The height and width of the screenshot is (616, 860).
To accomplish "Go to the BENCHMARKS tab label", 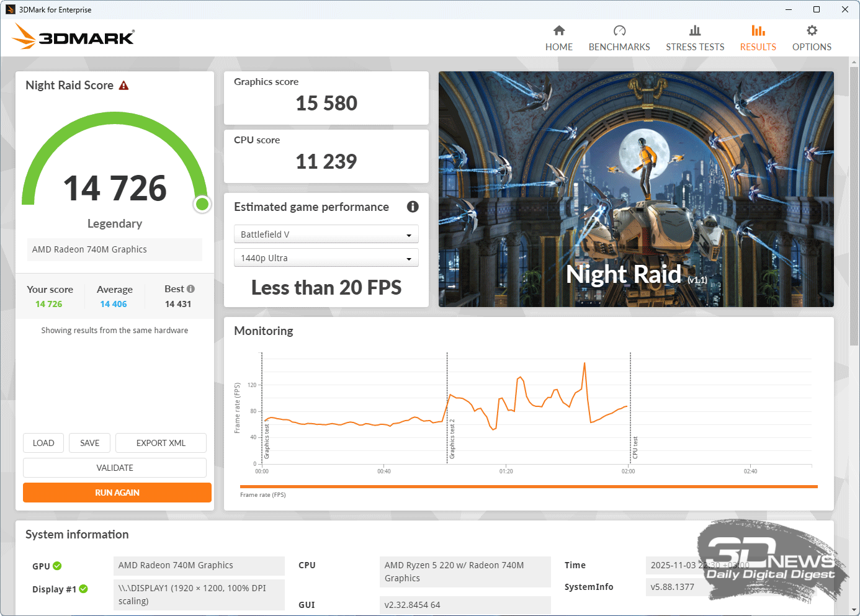I will [x=619, y=47].
